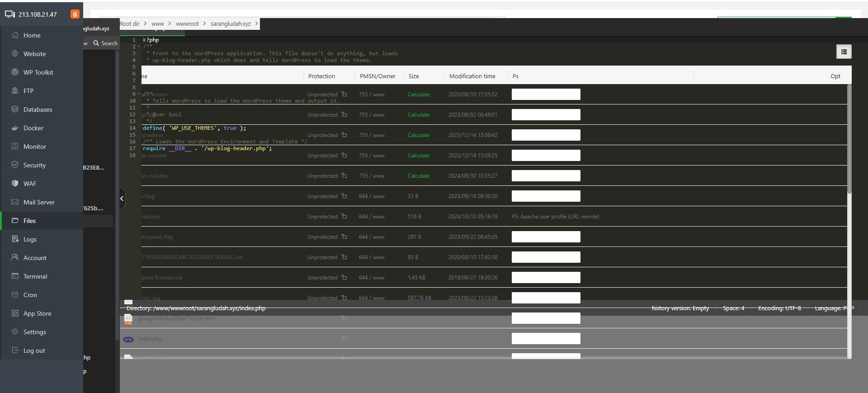The height and width of the screenshot is (393, 868).
Task: Change the Space: 4 indentation setting
Action: coord(733,308)
